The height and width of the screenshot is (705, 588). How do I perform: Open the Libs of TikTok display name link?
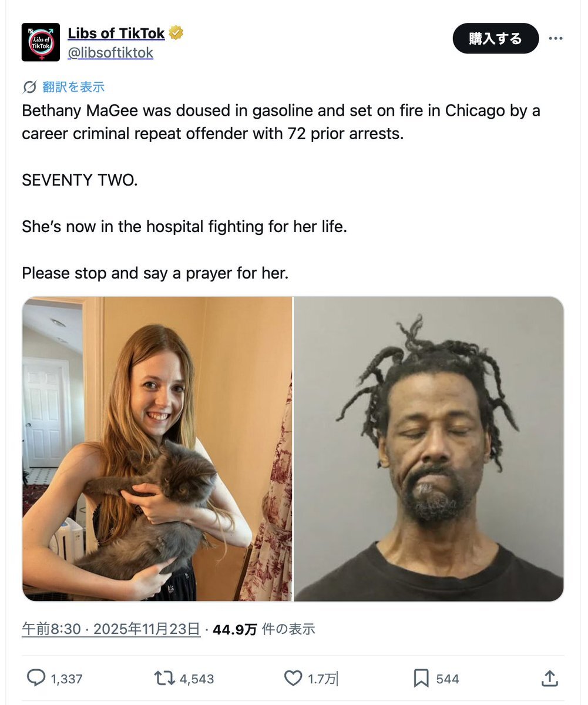pyautogui.click(x=116, y=33)
